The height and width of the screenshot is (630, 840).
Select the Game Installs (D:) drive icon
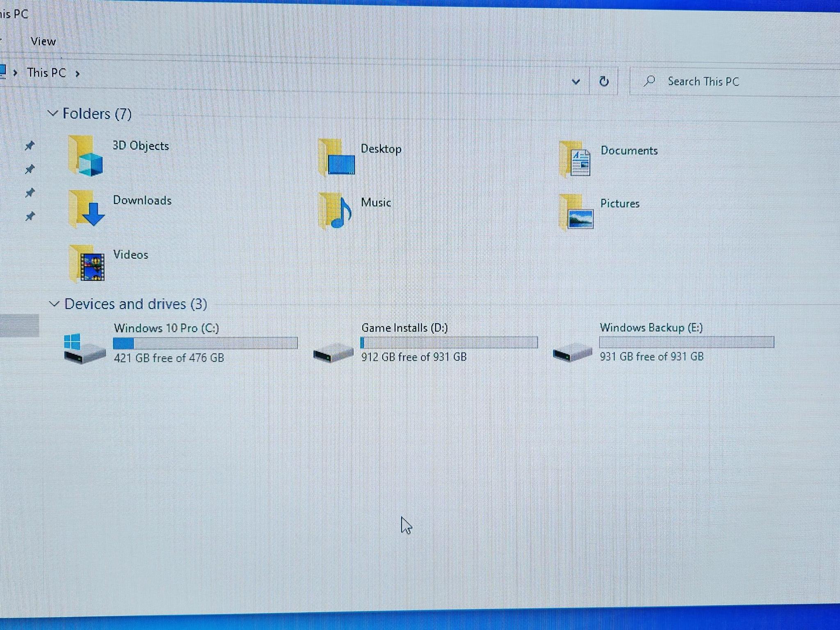tap(333, 353)
